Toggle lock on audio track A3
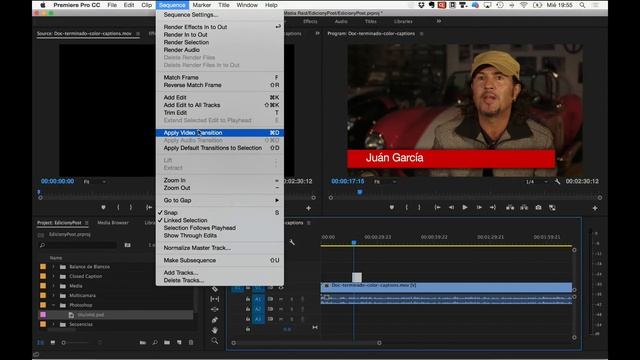 point(248,319)
